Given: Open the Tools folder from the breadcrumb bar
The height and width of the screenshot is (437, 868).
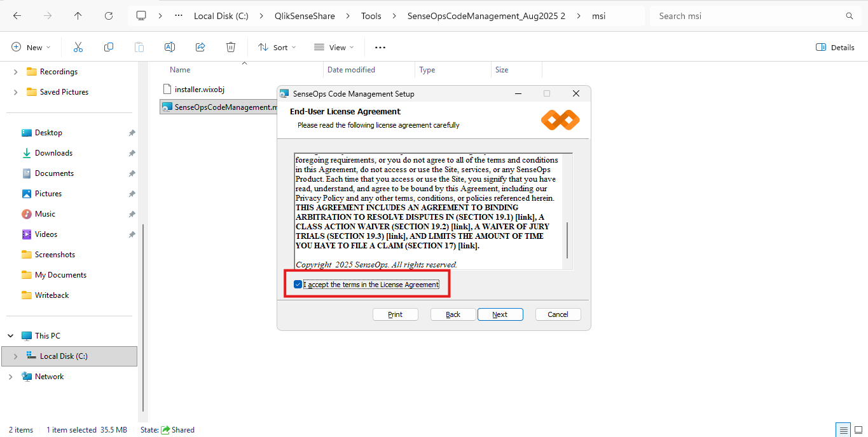Looking at the screenshot, I should (x=371, y=16).
